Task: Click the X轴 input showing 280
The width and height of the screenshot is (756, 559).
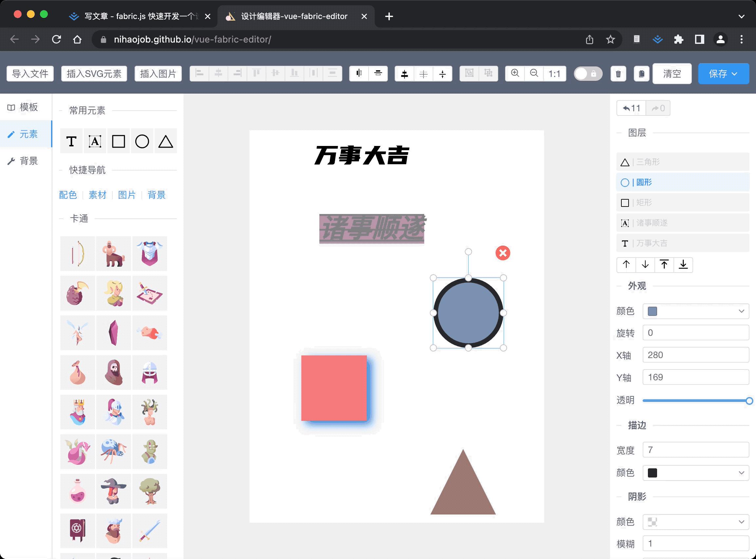Action: (x=695, y=355)
